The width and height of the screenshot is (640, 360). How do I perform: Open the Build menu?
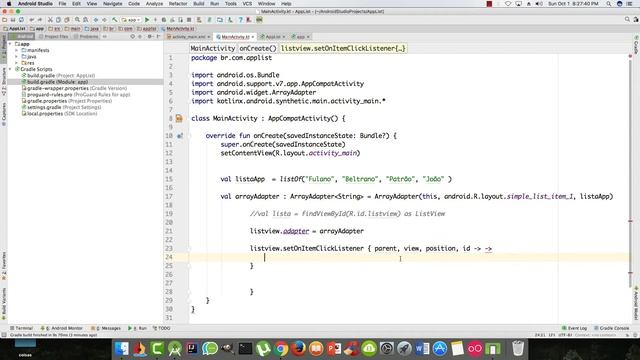199,4
